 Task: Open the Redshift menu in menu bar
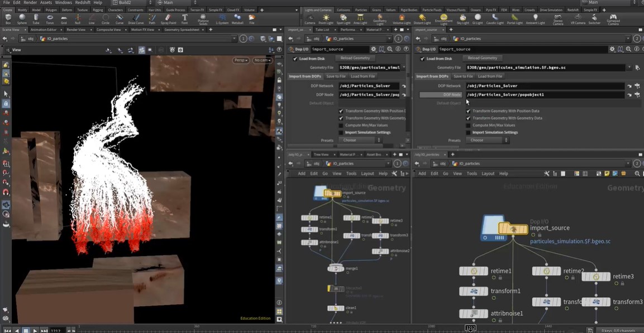(82, 3)
